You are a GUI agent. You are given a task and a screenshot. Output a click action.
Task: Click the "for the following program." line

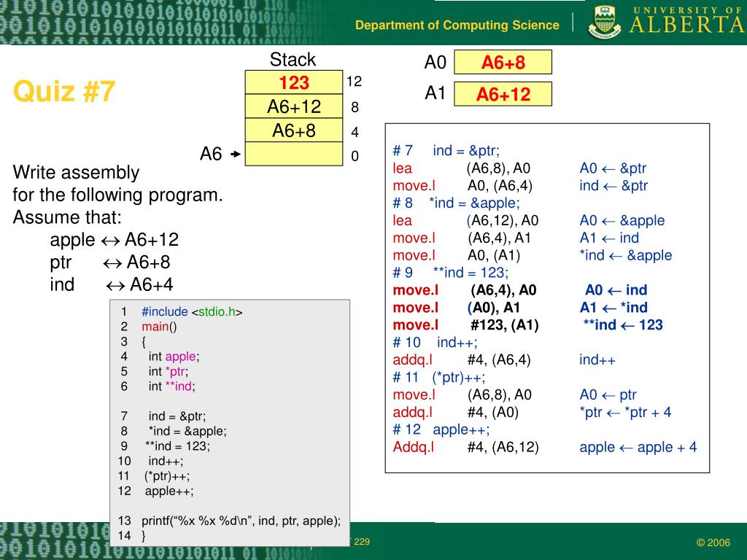pos(117,195)
